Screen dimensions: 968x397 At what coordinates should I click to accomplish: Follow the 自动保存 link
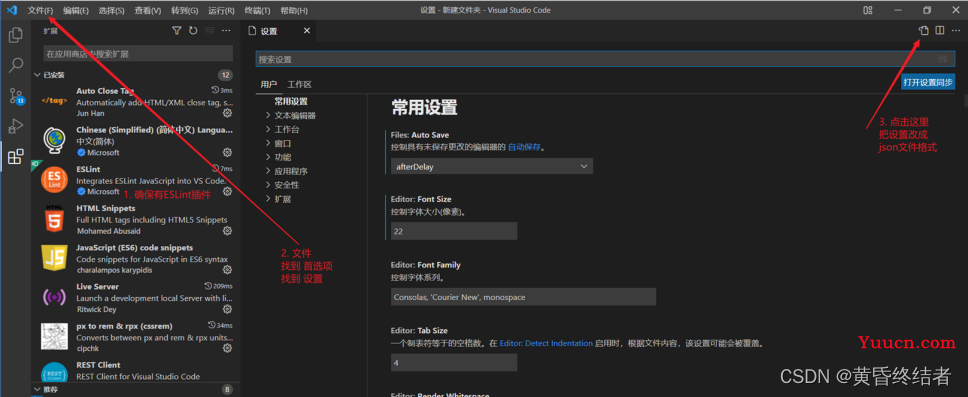[x=524, y=148]
